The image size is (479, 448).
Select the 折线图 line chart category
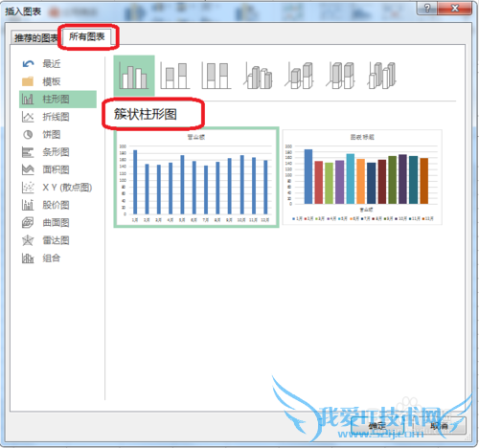coord(57,117)
